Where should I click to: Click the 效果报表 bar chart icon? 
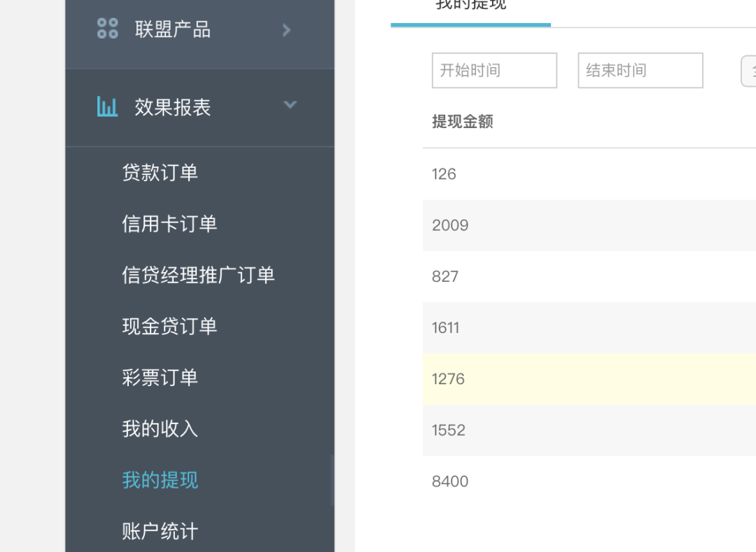(107, 107)
